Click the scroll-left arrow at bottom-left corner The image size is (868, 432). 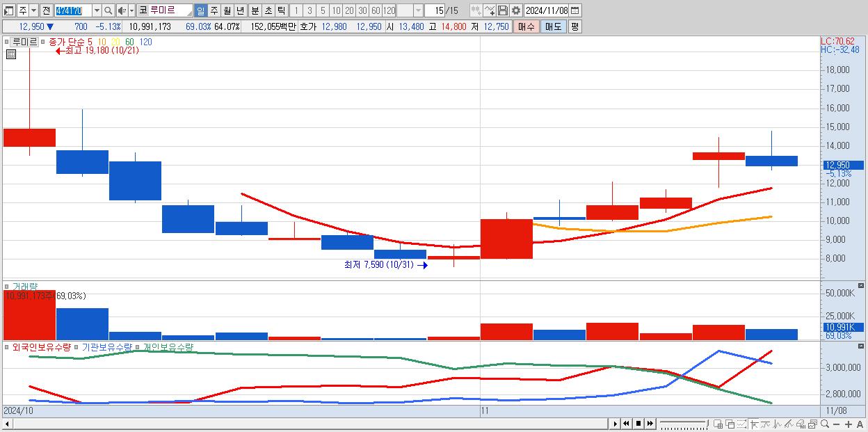8,424
